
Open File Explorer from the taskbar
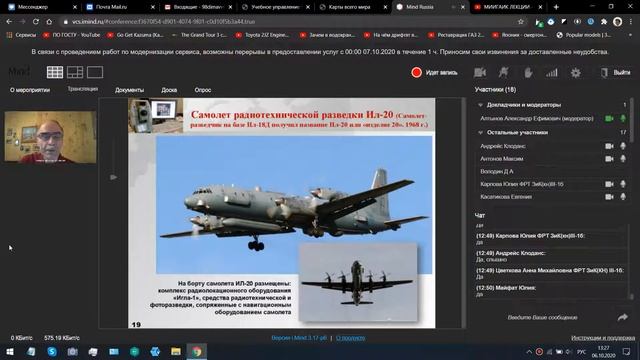point(176,351)
